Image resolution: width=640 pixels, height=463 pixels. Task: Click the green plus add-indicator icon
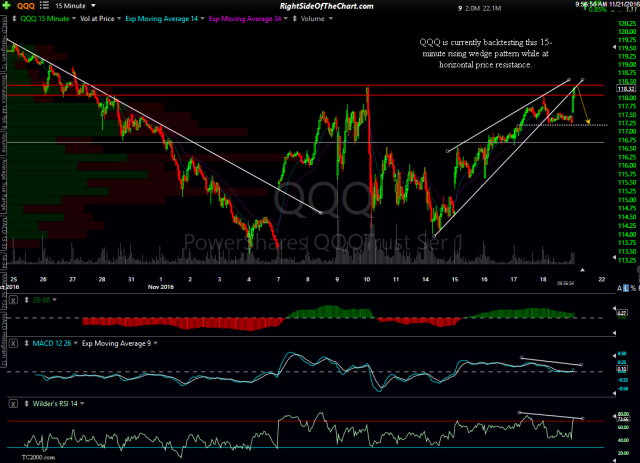(7, 5)
